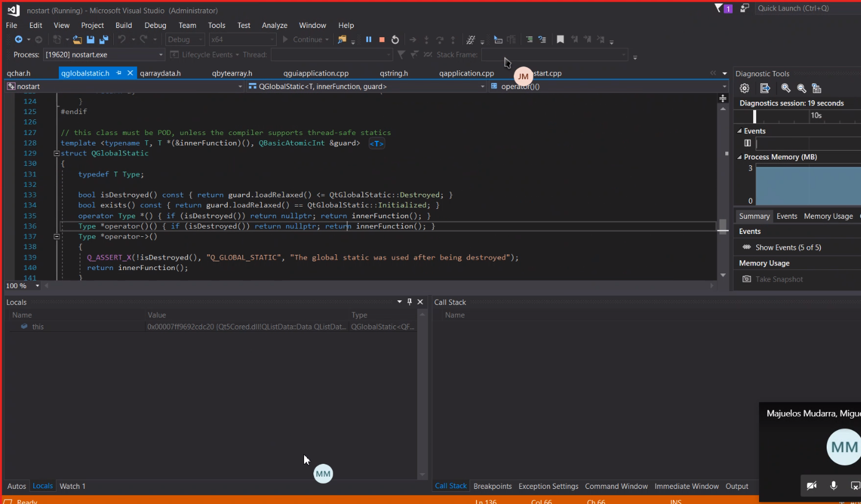
Task: Open the Debug menu
Action: point(155,26)
